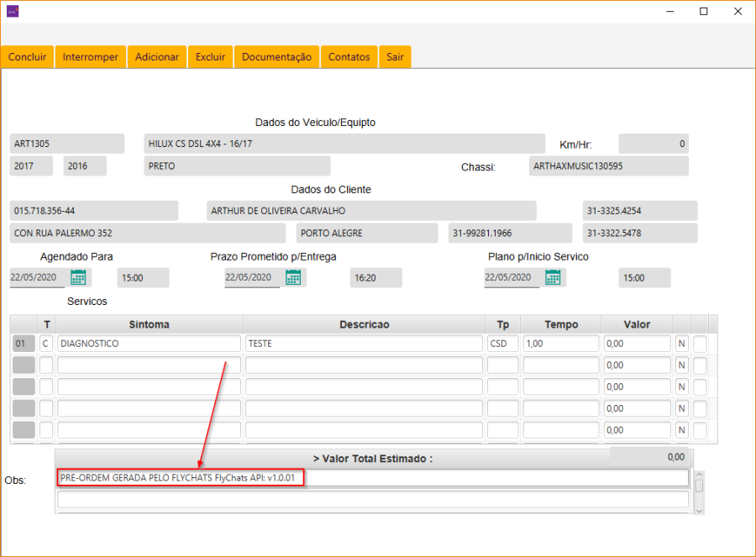Click client name ARTHUR DE OLIVEIRA CARVALHO
This screenshot has height=557, width=756.
tap(371, 211)
